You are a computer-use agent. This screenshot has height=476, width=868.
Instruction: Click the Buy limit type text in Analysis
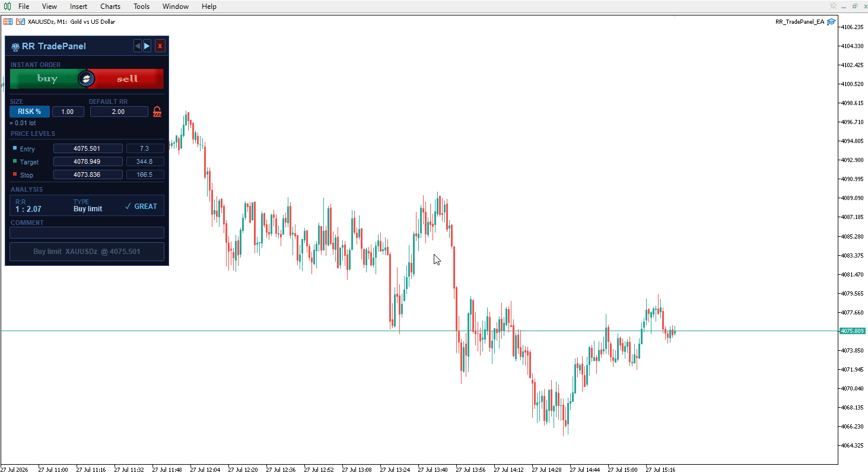(x=88, y=209)
